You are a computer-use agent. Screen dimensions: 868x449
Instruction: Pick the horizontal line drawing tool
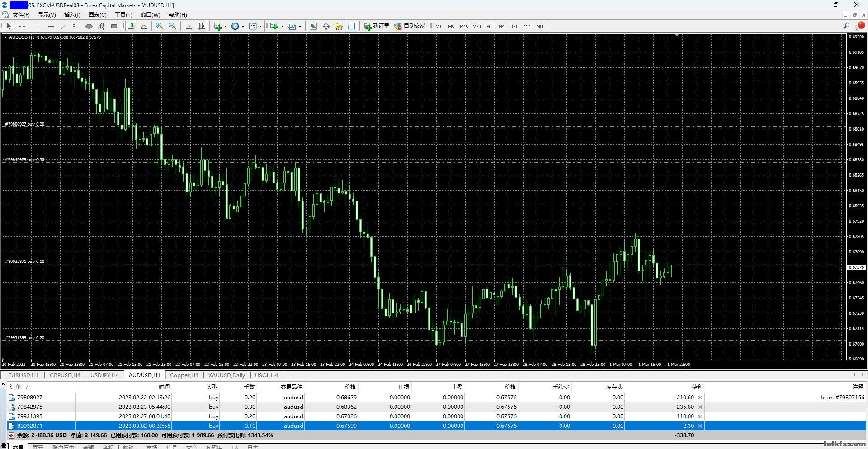pyautogui.click(x=51, y=26)
